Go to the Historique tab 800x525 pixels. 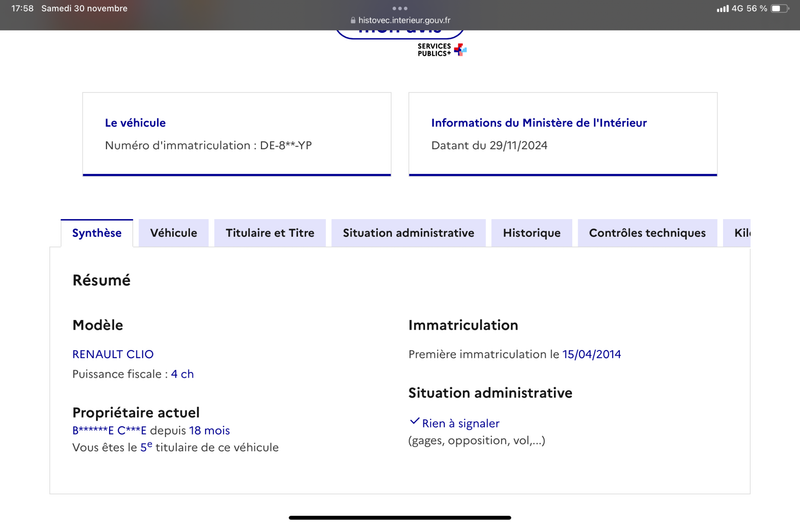coord(532,233)
